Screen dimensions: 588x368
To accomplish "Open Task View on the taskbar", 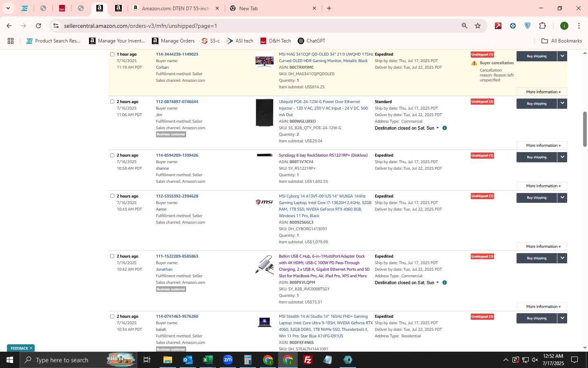I will click(147, 360).
